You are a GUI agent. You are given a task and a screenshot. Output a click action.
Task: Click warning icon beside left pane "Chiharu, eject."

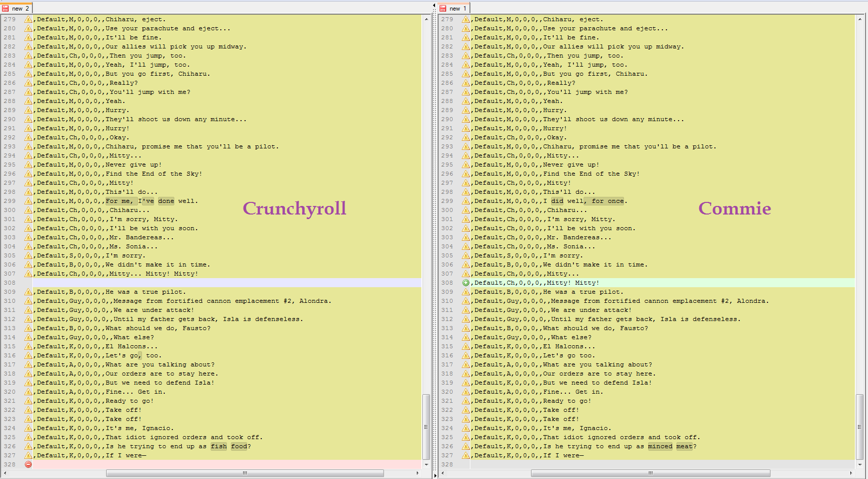click(28, 19)
